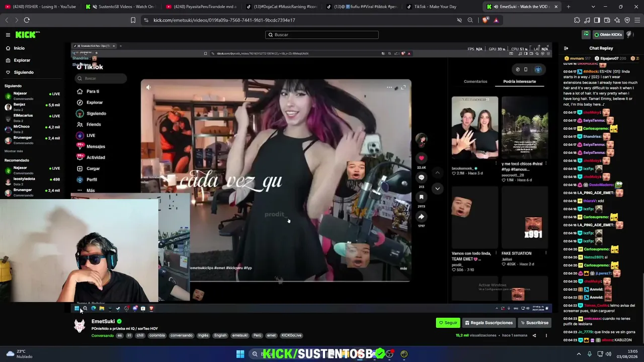
Task: Switch to DojaCat MusicRanking TikTok tab
Action: coord(282,7)
